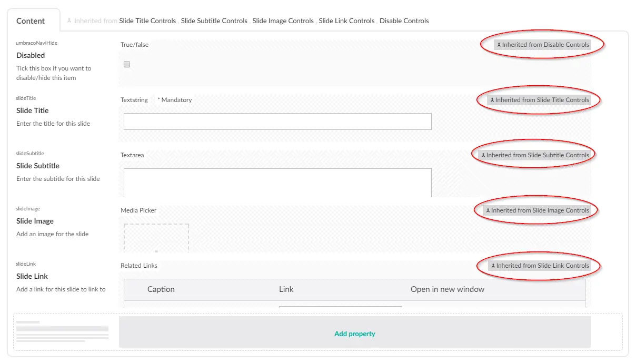636x364 pixels.
Task: Select Slide Link Controls in the inherited list
Action: (x=346, y=21)
